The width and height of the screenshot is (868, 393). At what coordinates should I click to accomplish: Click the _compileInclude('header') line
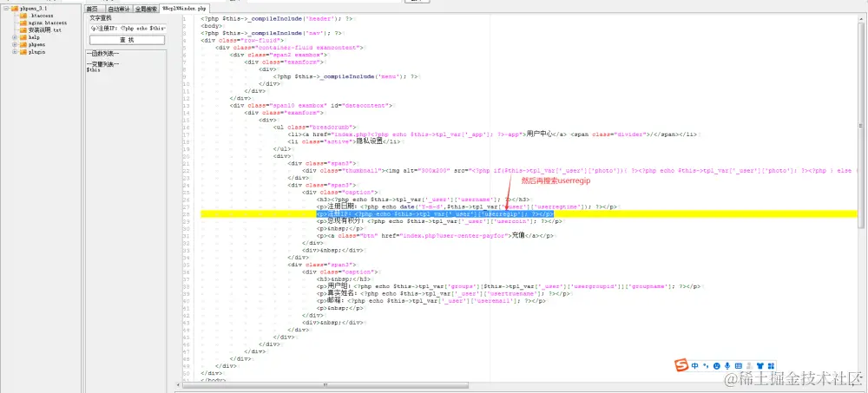pos(277,19)
